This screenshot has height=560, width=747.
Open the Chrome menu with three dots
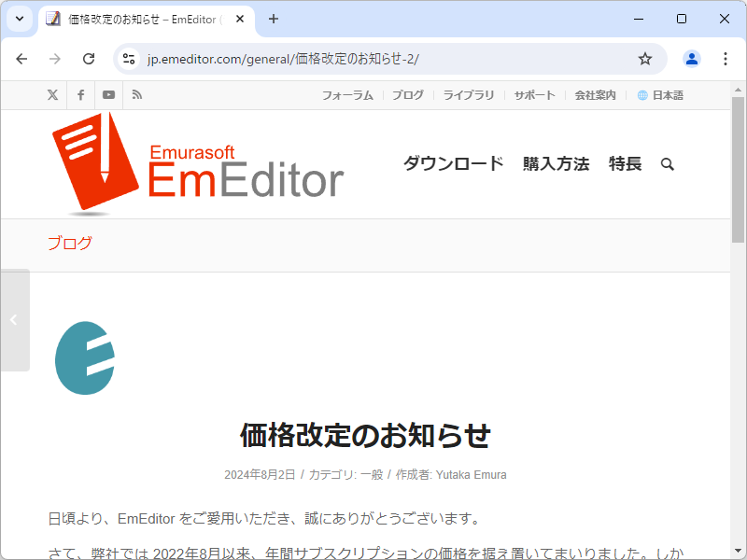pos(726,58)
